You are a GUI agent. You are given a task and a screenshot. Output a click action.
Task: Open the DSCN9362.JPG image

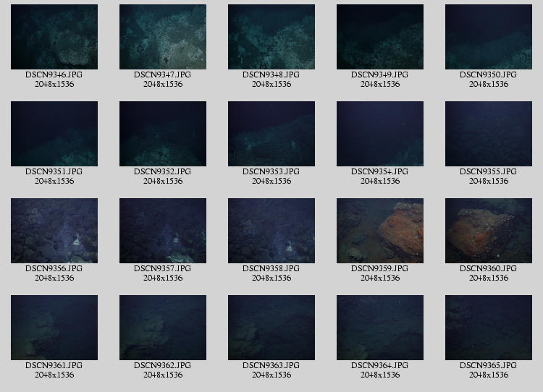pyautogui.click(x=163, y=328)
